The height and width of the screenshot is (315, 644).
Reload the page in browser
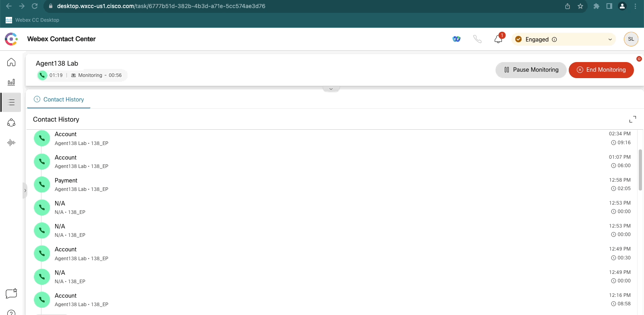[35, 6]
